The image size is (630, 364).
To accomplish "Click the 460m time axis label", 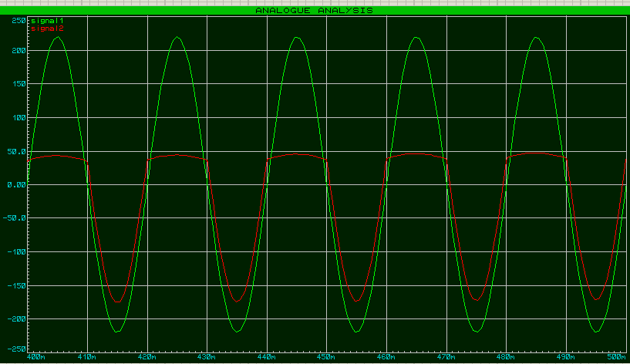I will pos(386,357).
